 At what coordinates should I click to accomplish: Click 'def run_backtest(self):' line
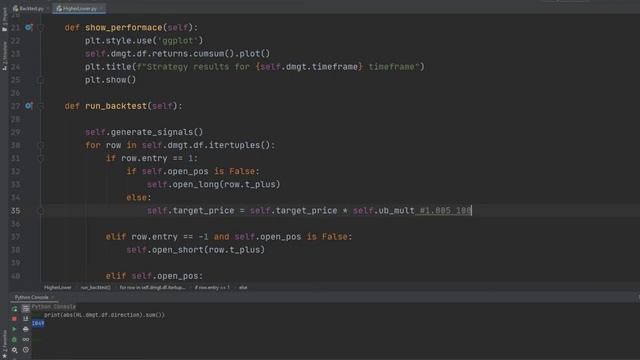coord(123,106)
